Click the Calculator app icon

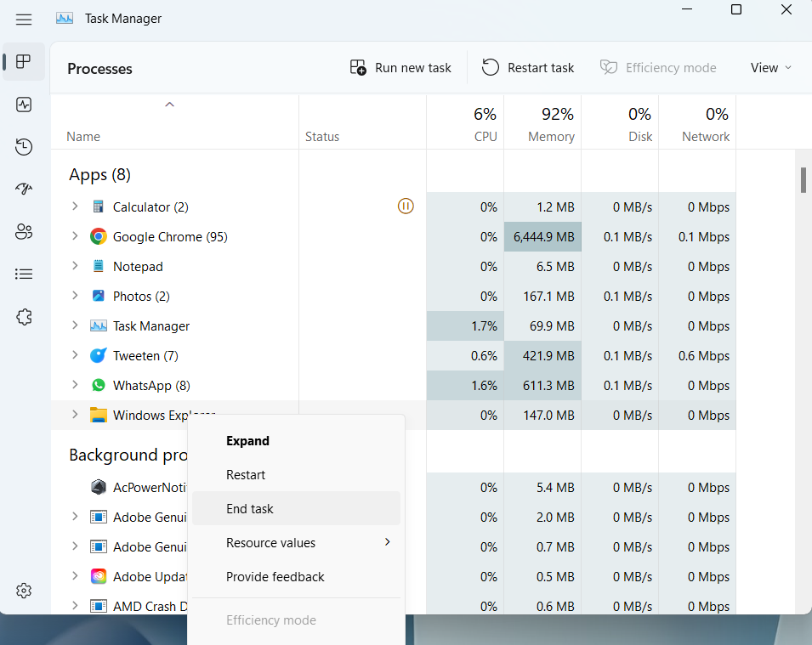pyautogui.click(x=99, y=207)
